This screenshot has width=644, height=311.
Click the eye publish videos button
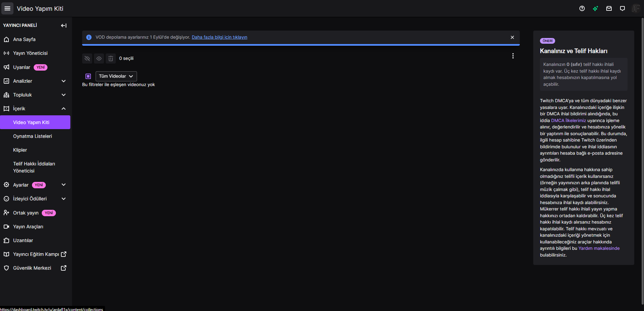(99, 59)
